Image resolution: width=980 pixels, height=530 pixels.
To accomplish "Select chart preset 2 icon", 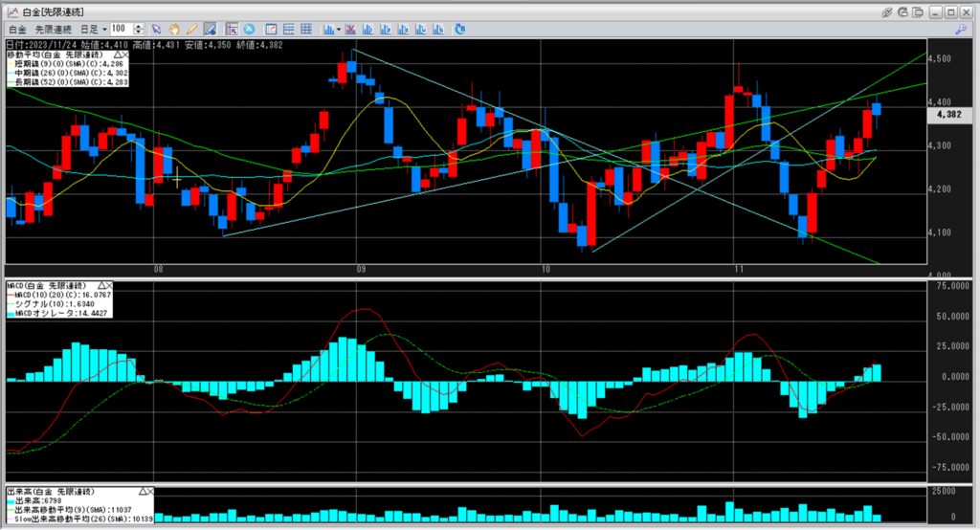I will [x=386, y=30].
